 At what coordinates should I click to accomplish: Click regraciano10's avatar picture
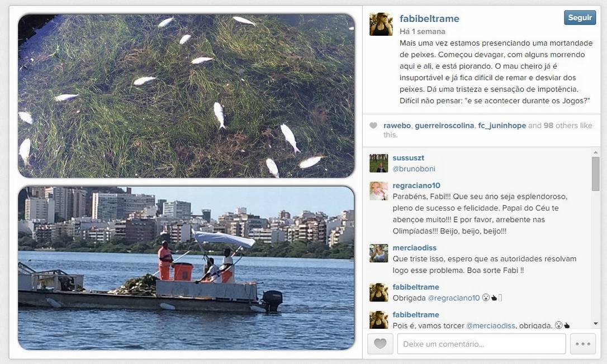(x=378, y=191)
